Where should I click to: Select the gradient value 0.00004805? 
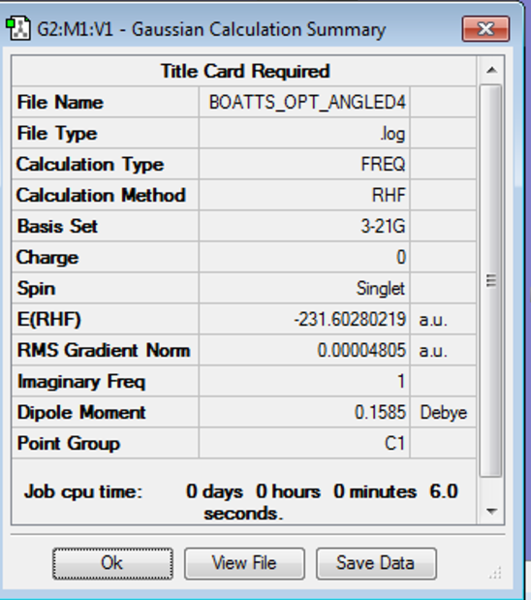(361, 351)
